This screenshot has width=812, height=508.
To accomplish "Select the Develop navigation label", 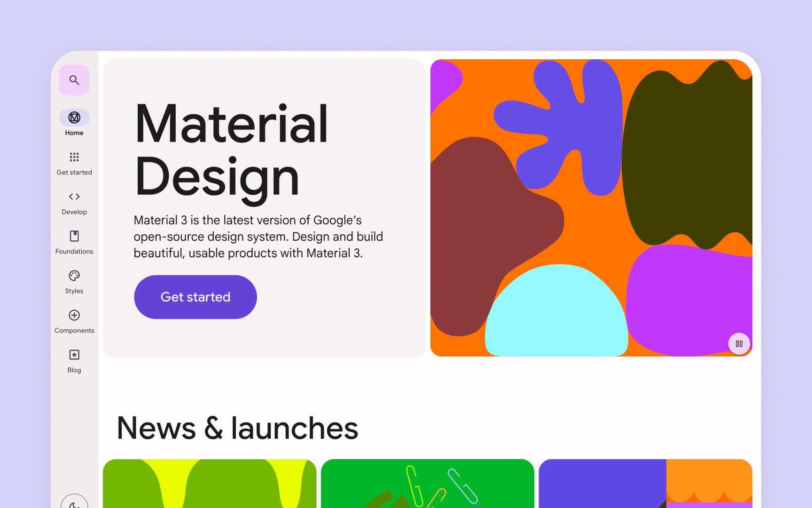I will pos(74,212).
